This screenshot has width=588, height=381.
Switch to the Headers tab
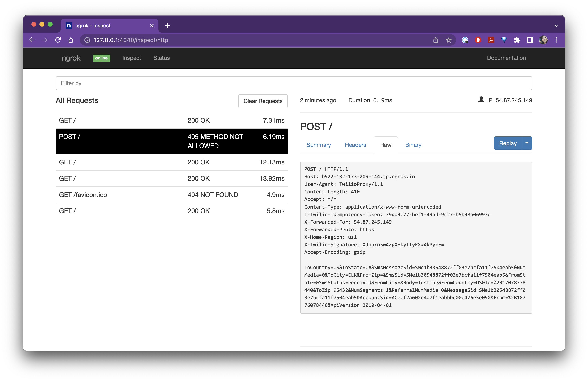click(355, 145)
